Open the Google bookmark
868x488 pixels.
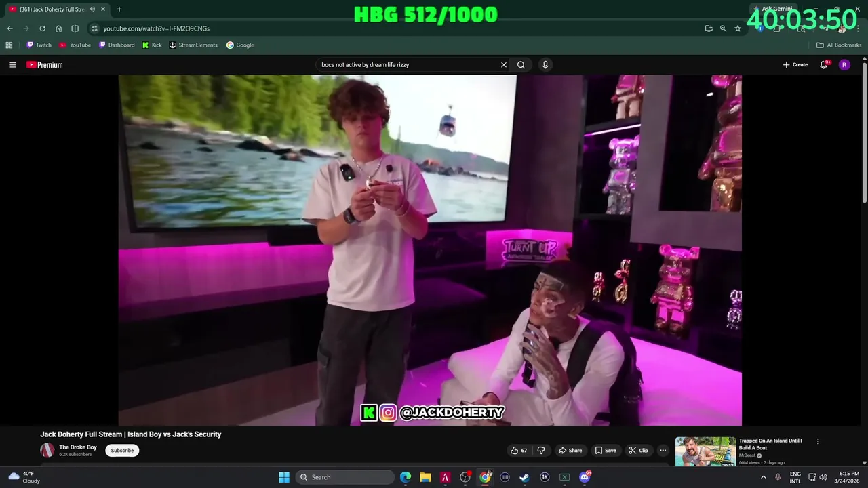(240, 45)
